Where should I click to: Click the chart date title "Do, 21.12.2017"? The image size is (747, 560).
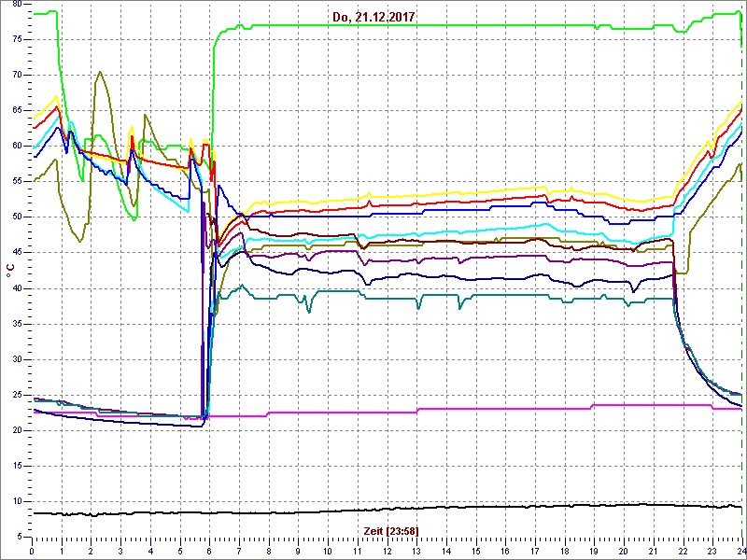[x=373, y=18]
